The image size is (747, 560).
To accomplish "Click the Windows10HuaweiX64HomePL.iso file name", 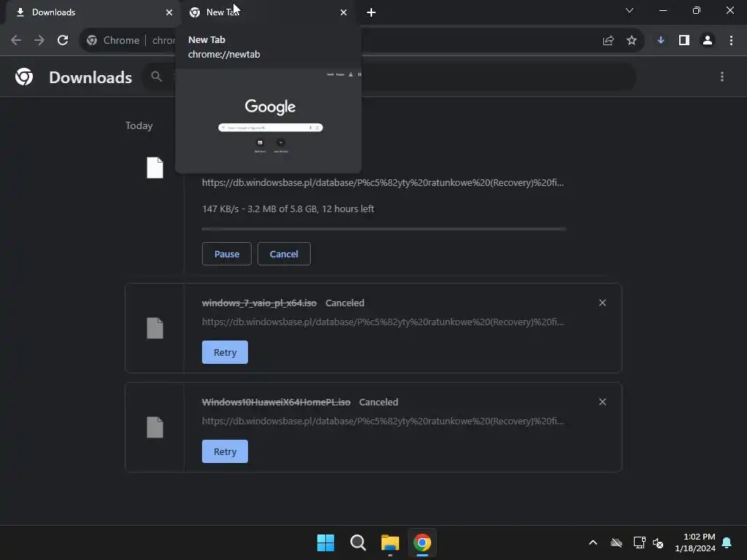I will pos(276,402).
